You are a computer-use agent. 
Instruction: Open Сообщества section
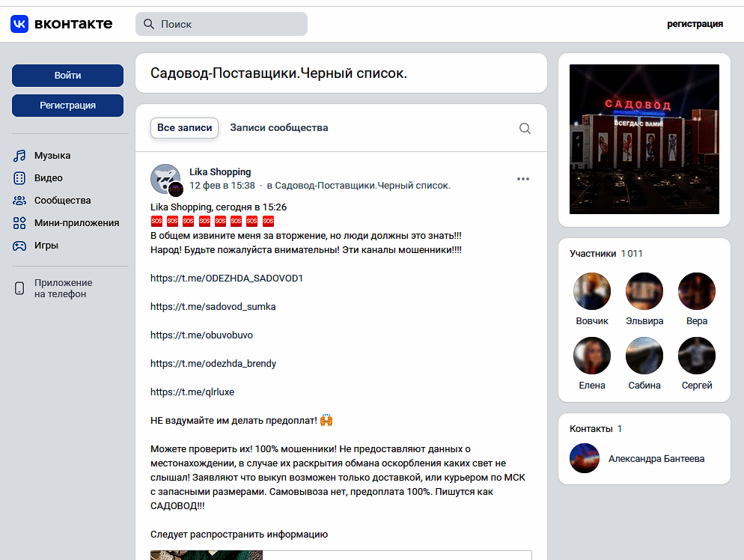pyautogui.click(x=62, y=201)
